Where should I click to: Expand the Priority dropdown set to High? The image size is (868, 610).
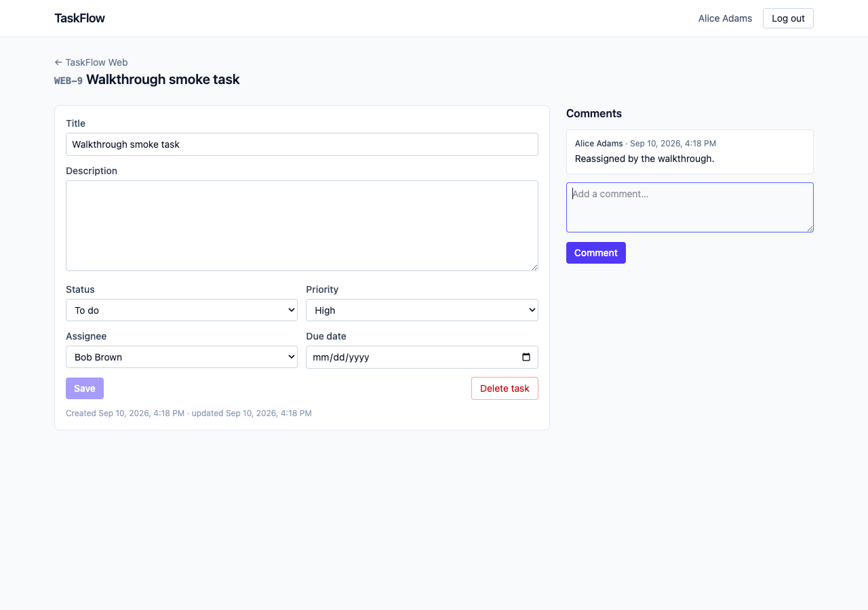tap(422, 310)
